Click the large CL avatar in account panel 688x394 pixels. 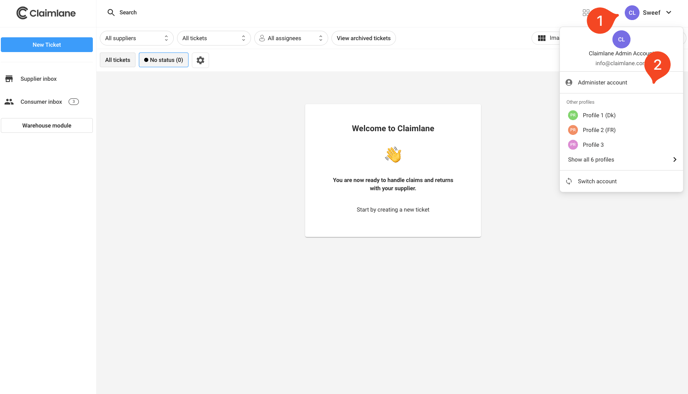(621, 39)
